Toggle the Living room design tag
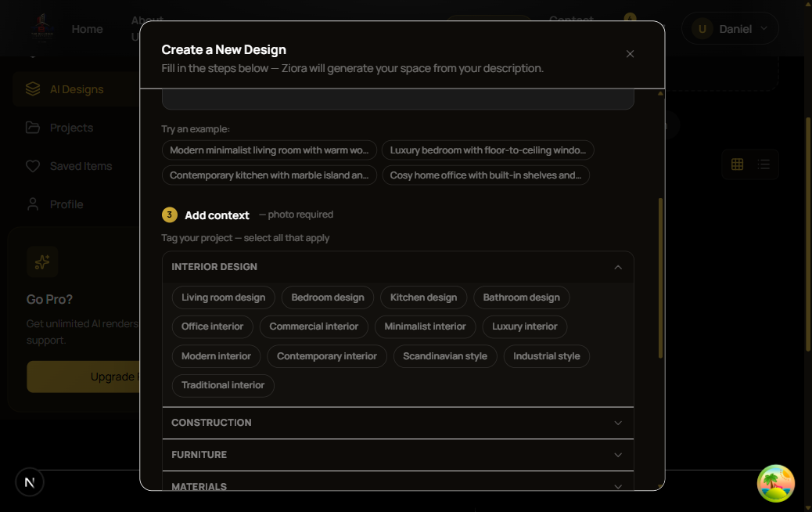 [x=223, y=297]
